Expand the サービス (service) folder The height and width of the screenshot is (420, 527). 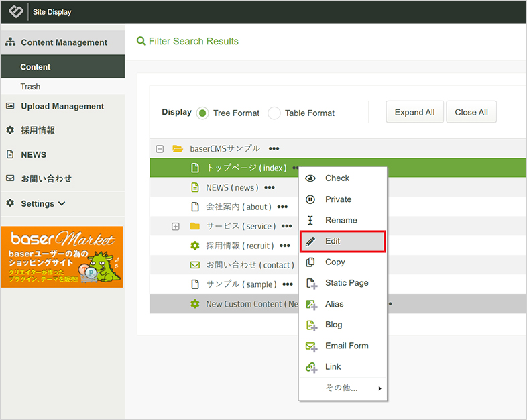pos(176,227)
